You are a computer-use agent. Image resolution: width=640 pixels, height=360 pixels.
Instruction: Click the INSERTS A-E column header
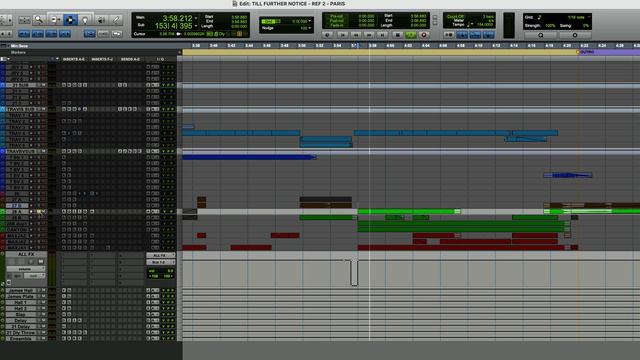coord(73,59)
